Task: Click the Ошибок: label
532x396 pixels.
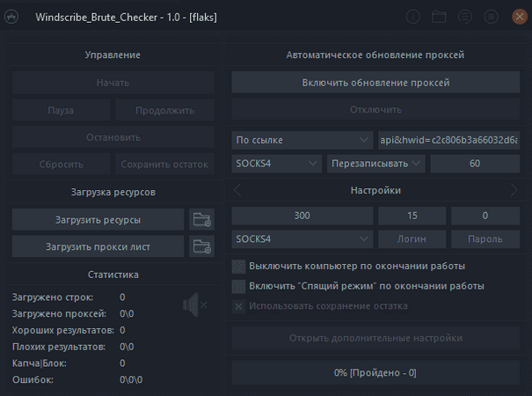Action: pos(33,379)
